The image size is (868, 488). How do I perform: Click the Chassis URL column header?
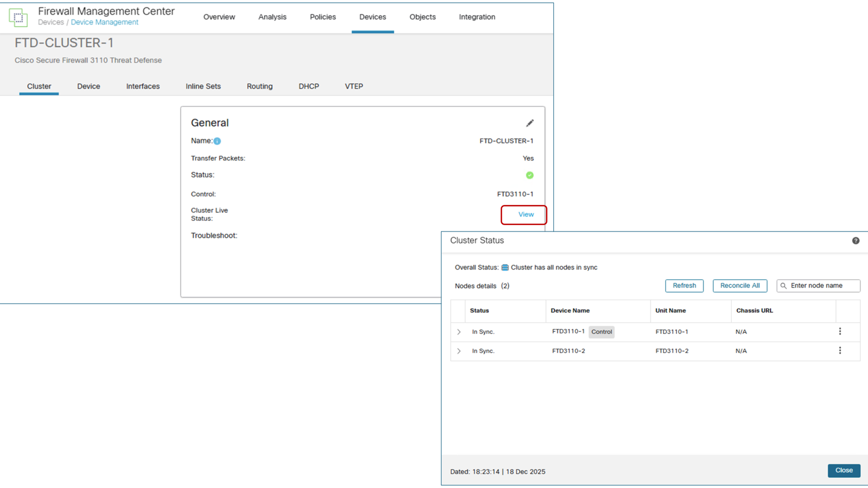[755, 311]
